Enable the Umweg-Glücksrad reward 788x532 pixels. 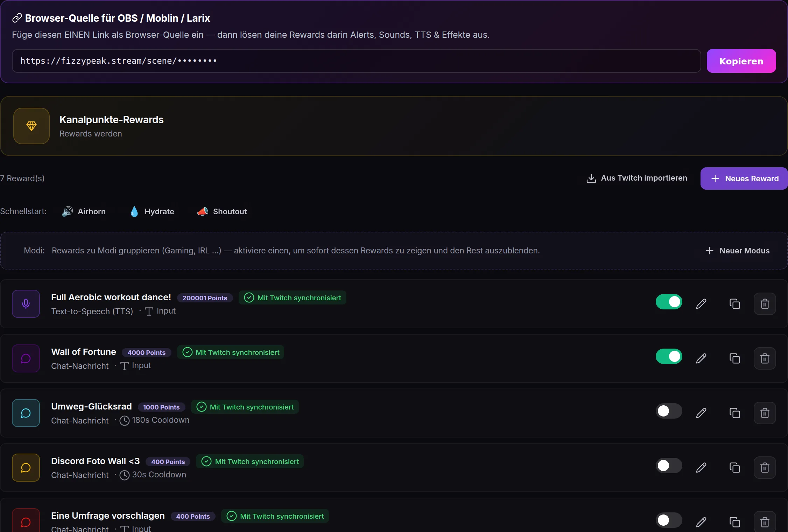point(669,411)
